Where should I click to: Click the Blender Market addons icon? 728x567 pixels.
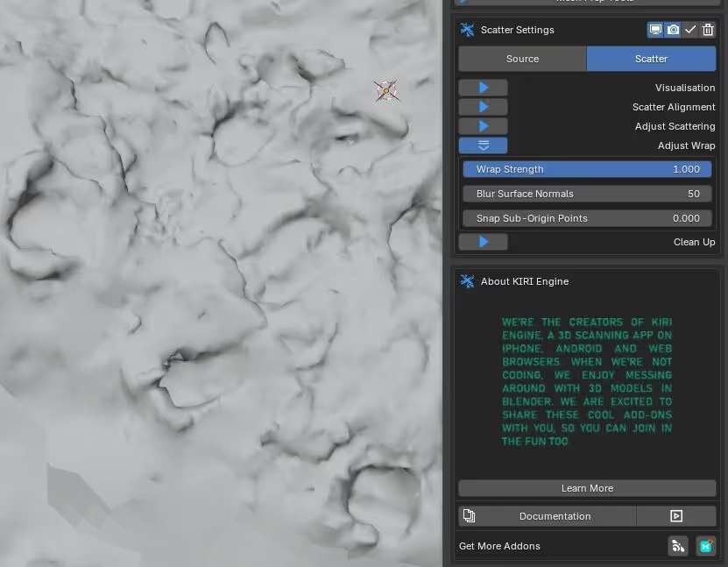(x=678, y=546)
